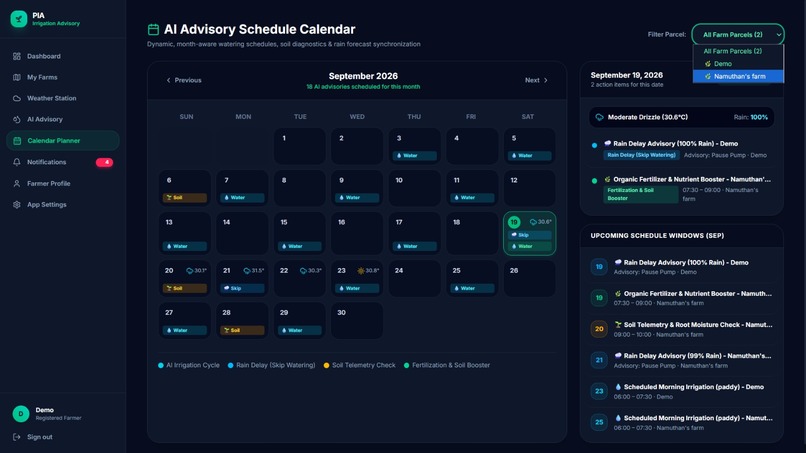Click the Notifications bell icon
This screenshot has height=453, width=806.
[16, 162]
